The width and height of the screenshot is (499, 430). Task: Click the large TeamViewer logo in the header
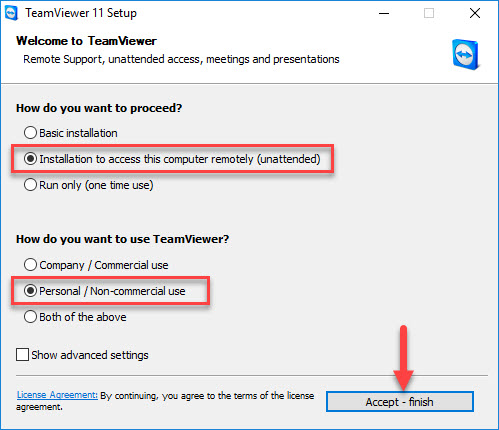(x=466, y=55)
